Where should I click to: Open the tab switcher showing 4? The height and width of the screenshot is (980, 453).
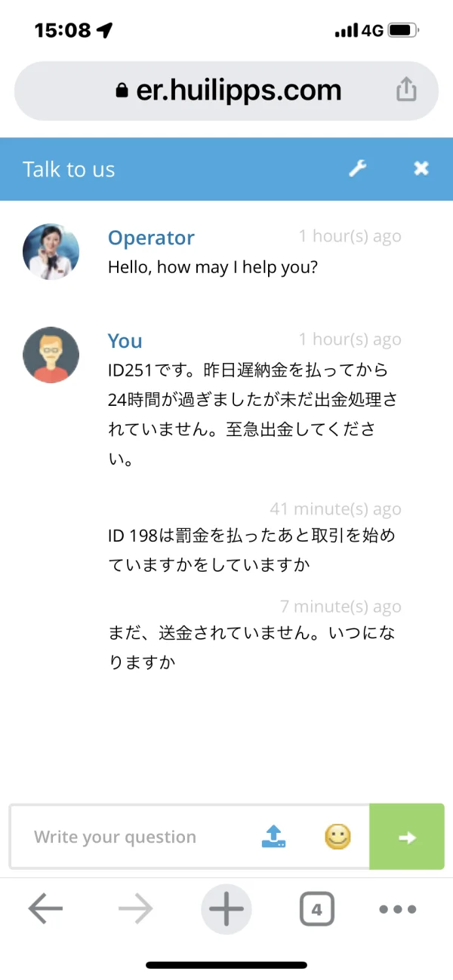[x=316, y=910]
